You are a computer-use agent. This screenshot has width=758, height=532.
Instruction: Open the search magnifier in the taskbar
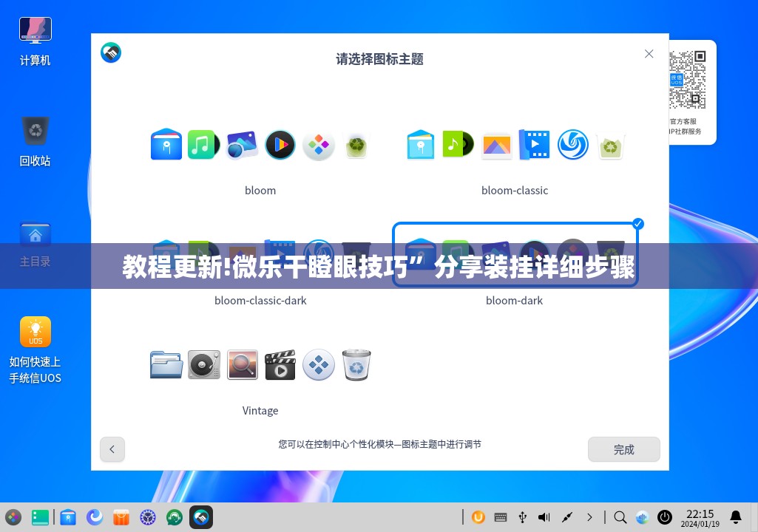click(x=620, y=517)
